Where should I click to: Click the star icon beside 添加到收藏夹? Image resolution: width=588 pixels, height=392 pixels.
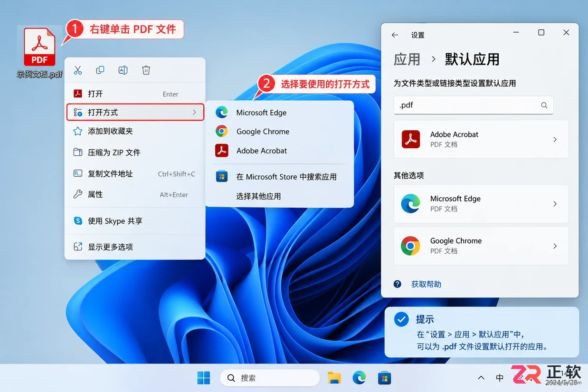pos(78,131)
